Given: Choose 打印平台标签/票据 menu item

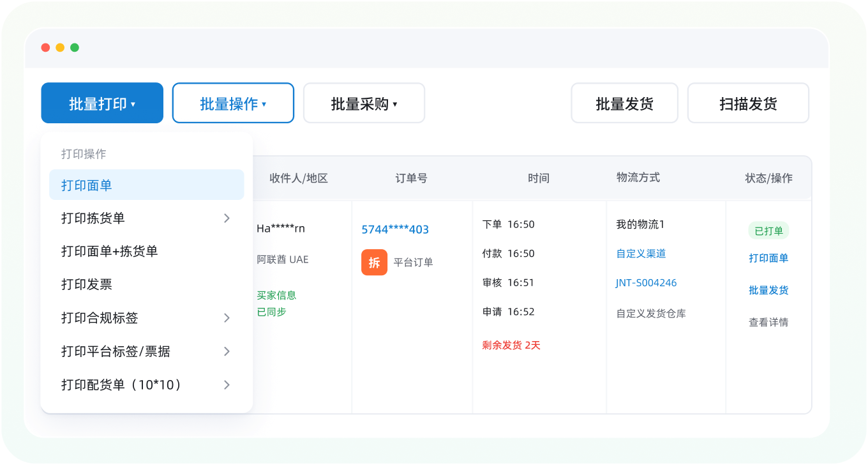Looking at the screenshot, I should [147, 351].
